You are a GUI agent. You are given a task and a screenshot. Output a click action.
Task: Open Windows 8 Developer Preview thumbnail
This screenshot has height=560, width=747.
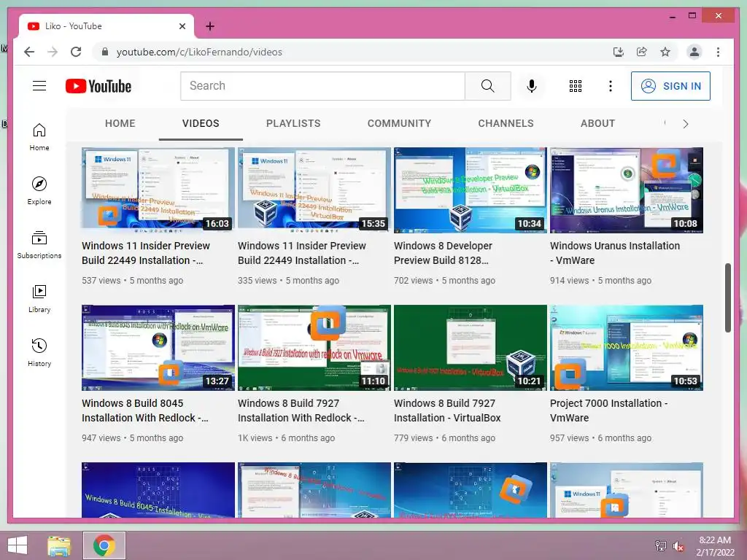click(471, 190)
